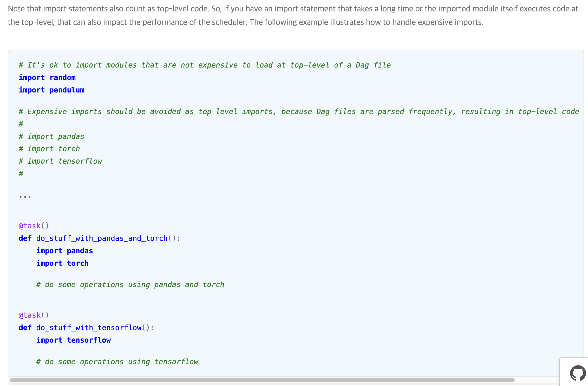The width and height of the screenshot is (588, 386).
Task: Click the commented '# import tensorflow' line
Action: (60, 161)
